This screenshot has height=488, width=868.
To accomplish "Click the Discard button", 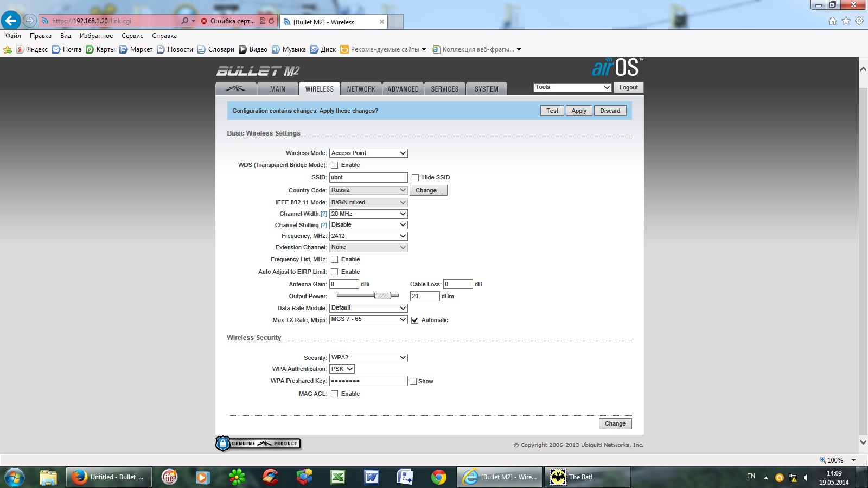I will pos(610,111).
